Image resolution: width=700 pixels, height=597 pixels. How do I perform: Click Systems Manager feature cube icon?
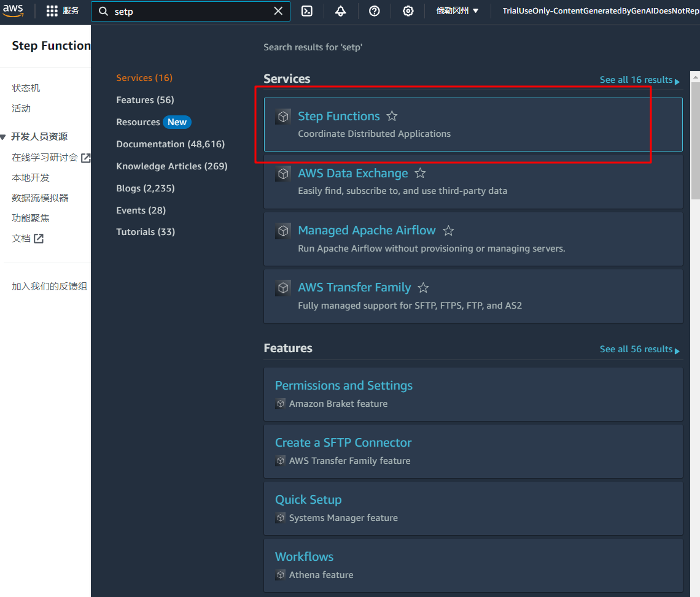tap(281, 518)
